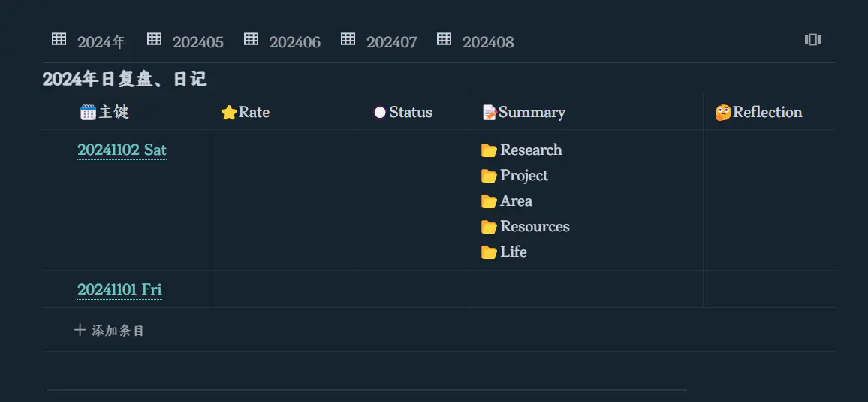Screen dimensions: 868x402
Task: Click the thinking emoji in Reflection header
Action: coord(723,113)
